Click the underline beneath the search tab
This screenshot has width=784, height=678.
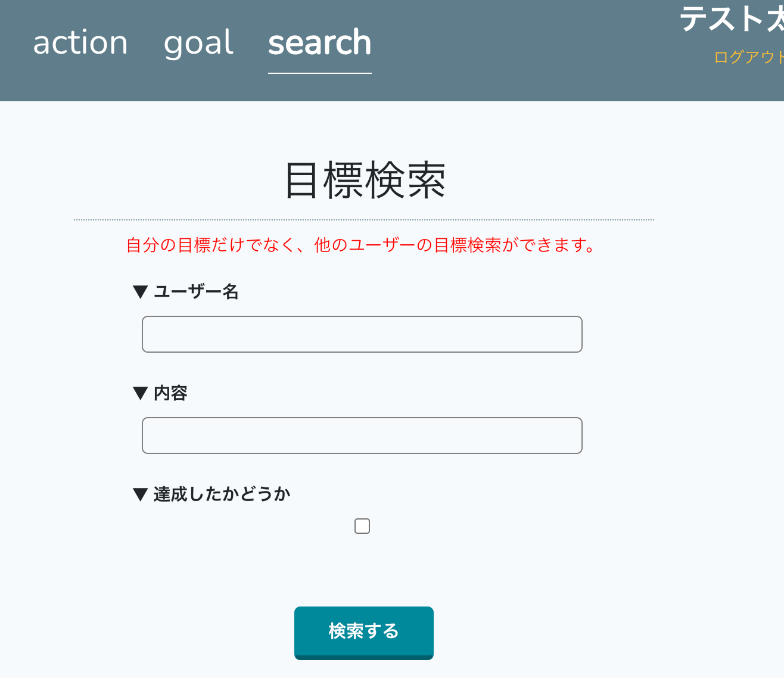coord(319,73)
